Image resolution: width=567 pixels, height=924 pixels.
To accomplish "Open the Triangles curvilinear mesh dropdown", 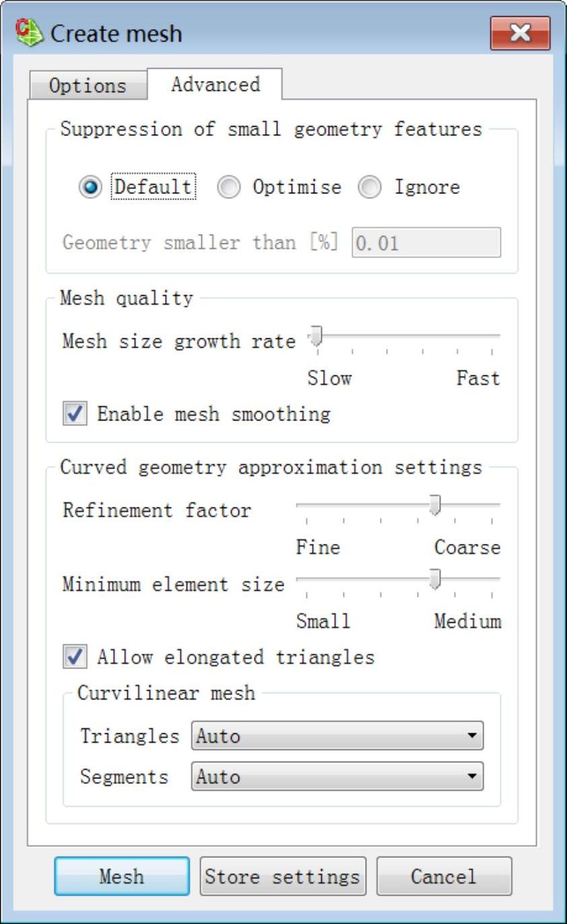I will [337, 736].
